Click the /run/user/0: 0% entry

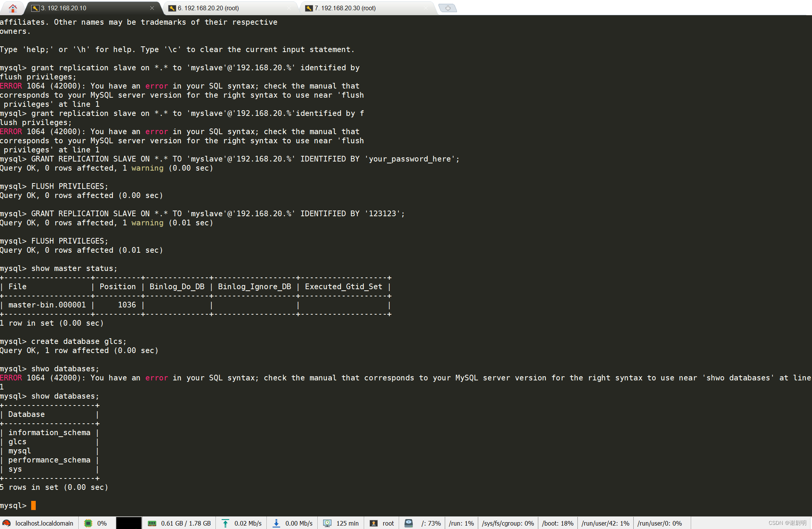[660, 523]
